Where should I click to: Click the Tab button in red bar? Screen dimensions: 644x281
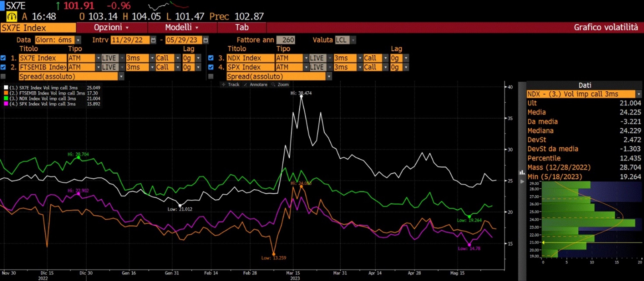tap(242, 27)
